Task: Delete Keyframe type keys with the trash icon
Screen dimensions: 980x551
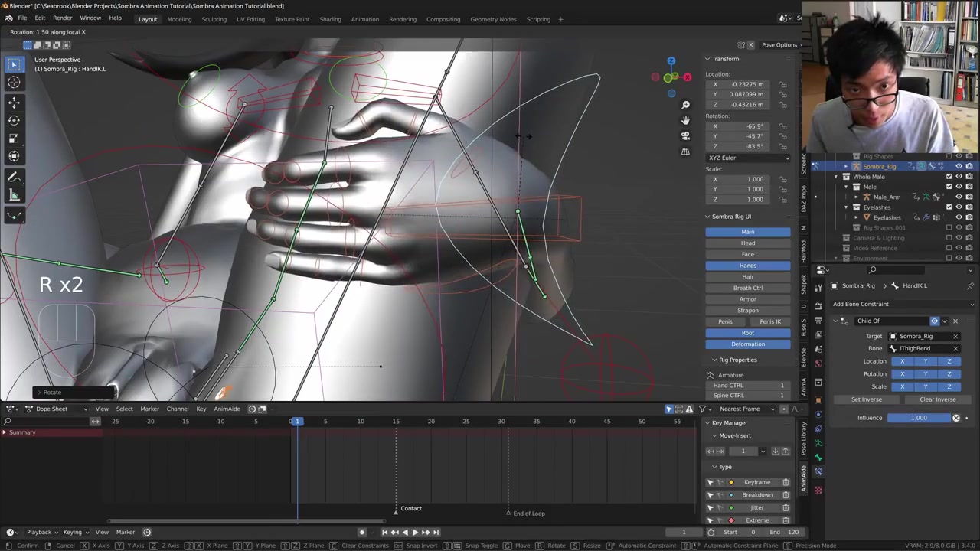Action: [x=786, y=482]
